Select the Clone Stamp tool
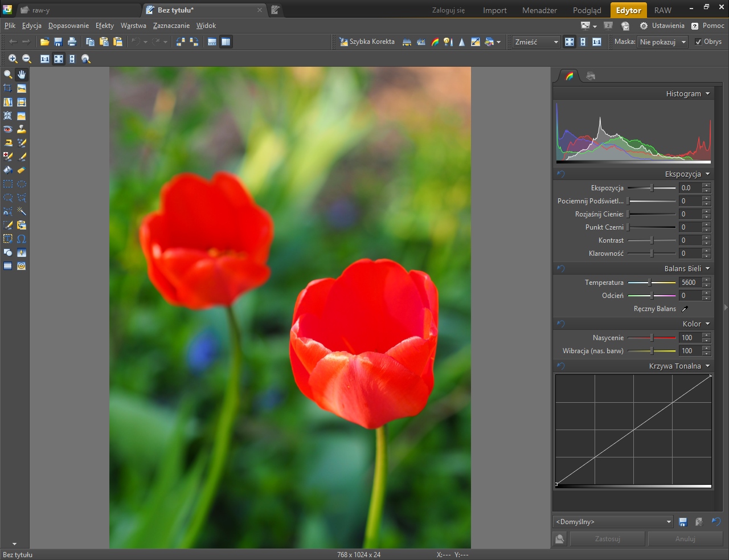Image resolution: width=729 pixels, height=560 pixels. (22, 129)
